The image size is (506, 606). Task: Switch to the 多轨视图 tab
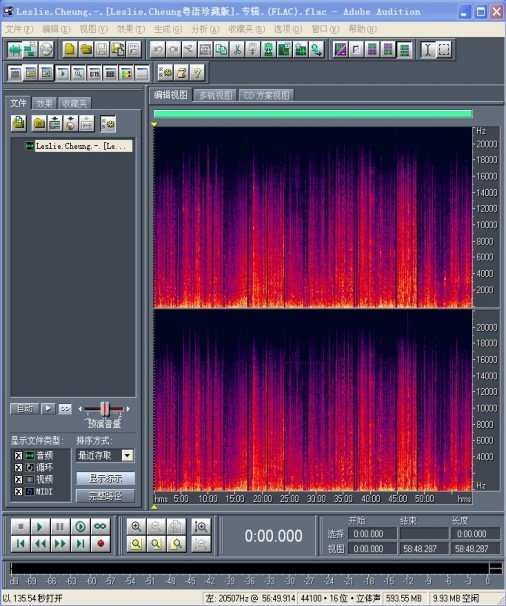tap(215, 95)
